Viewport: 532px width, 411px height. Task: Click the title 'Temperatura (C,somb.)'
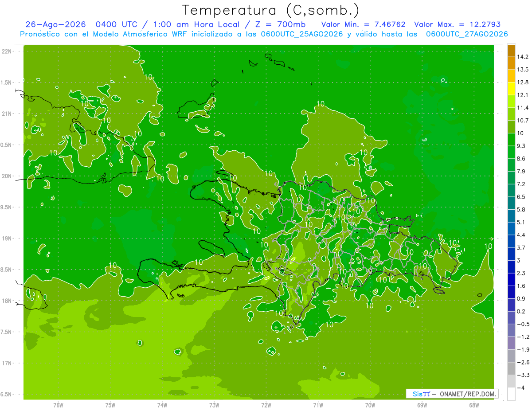[271, 10]
